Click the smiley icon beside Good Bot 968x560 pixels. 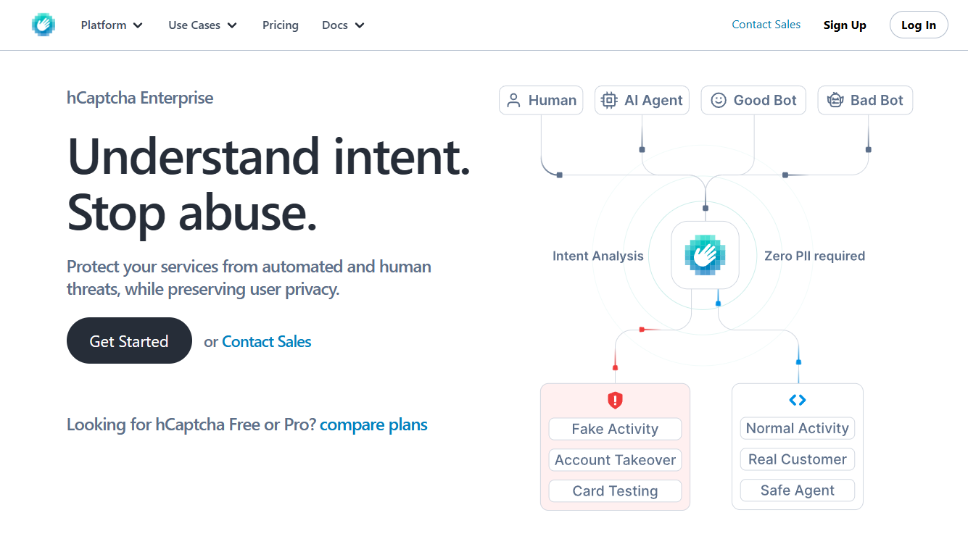[718, 100]
